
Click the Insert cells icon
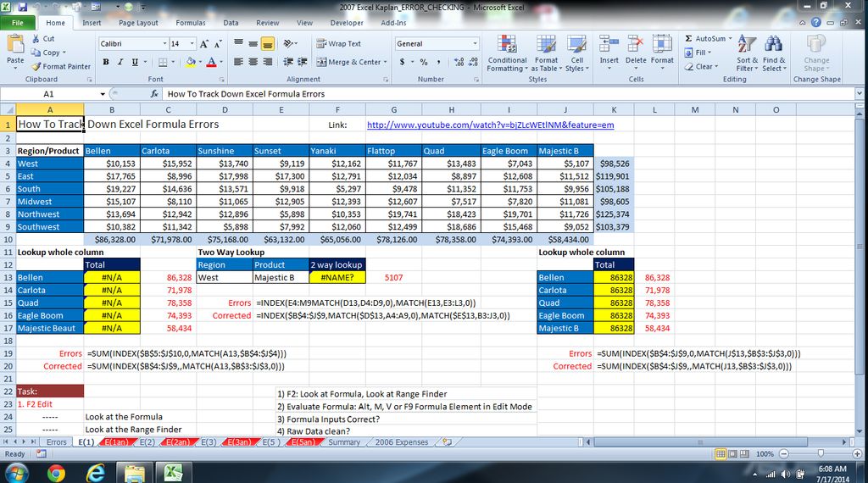(609, 44)
